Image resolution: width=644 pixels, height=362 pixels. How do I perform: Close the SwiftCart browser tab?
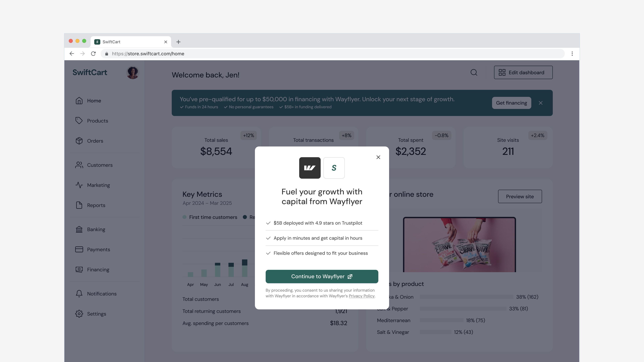[x=166, y=42]
